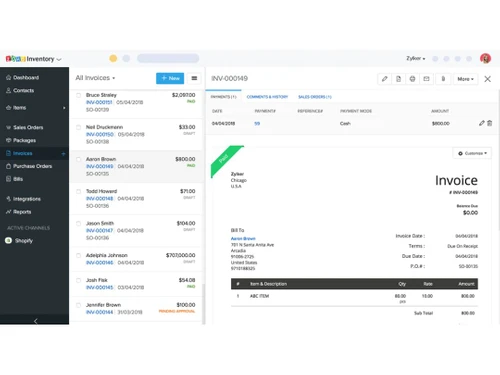Tick the checkbox for Aaron Brown invoice
The width and height of the screenshot is (500, 375).
[78, 159]
